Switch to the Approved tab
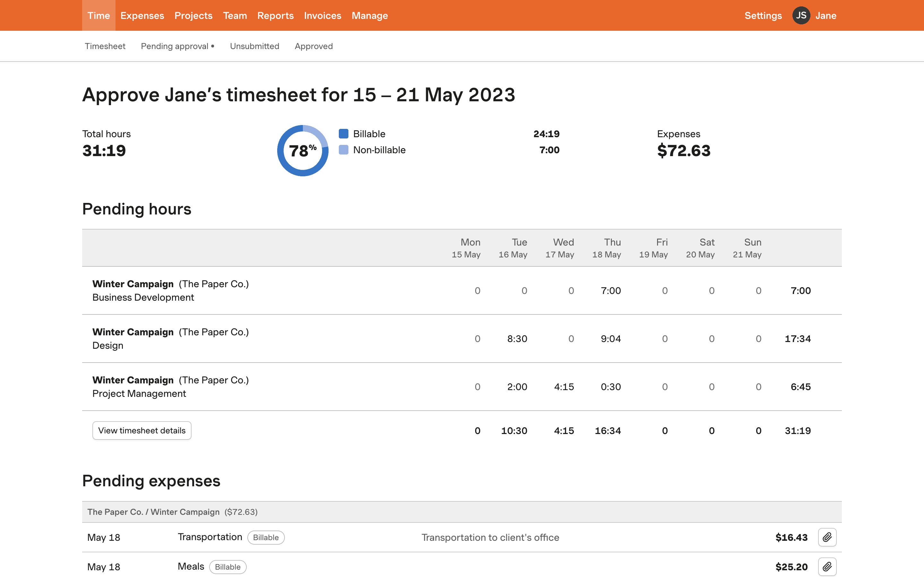The height and width of the screenshot is (577, 924). pyautogui.click(x=313, y=46)
